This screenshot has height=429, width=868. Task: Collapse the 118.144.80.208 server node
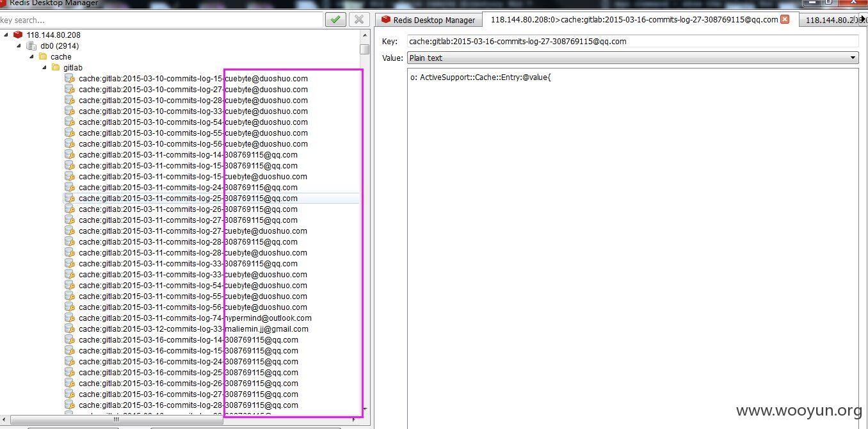click(6, 35)
